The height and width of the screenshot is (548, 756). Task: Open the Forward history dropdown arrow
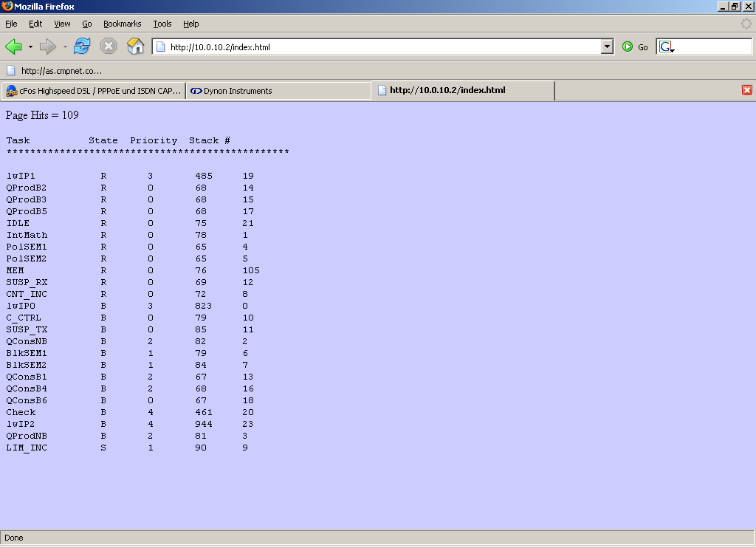click(65, 47)
